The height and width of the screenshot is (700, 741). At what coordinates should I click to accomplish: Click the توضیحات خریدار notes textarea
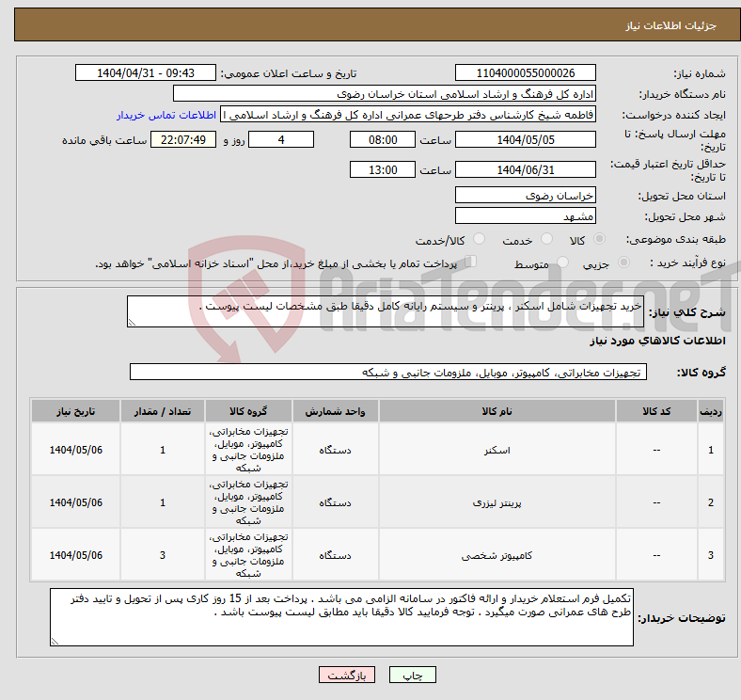click(x=341, y=617)
